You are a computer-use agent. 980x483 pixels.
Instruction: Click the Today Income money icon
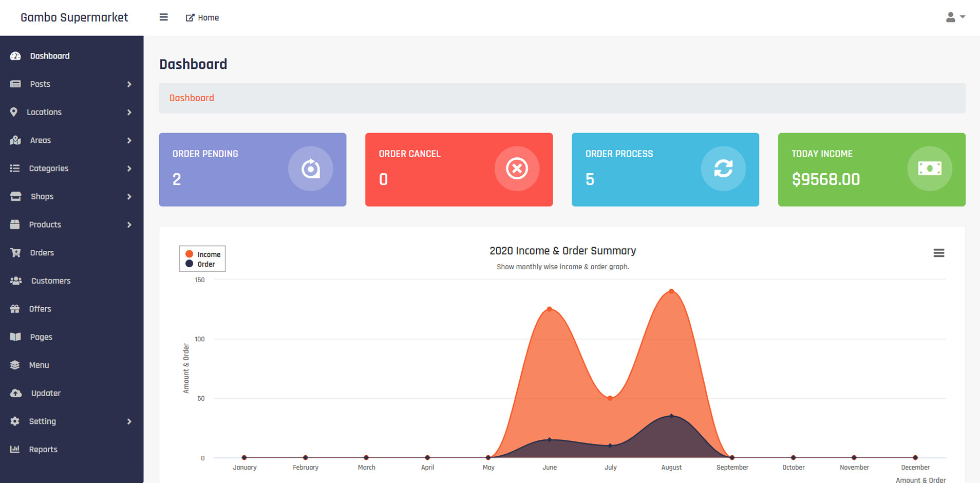pyautogui.click(x=929, y=169)
